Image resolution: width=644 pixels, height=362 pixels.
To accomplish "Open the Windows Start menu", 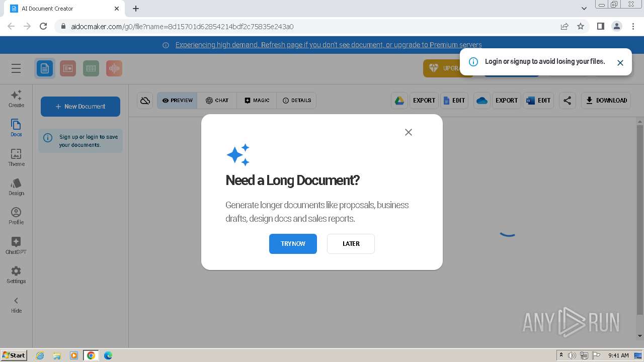I will click(14, 355).
